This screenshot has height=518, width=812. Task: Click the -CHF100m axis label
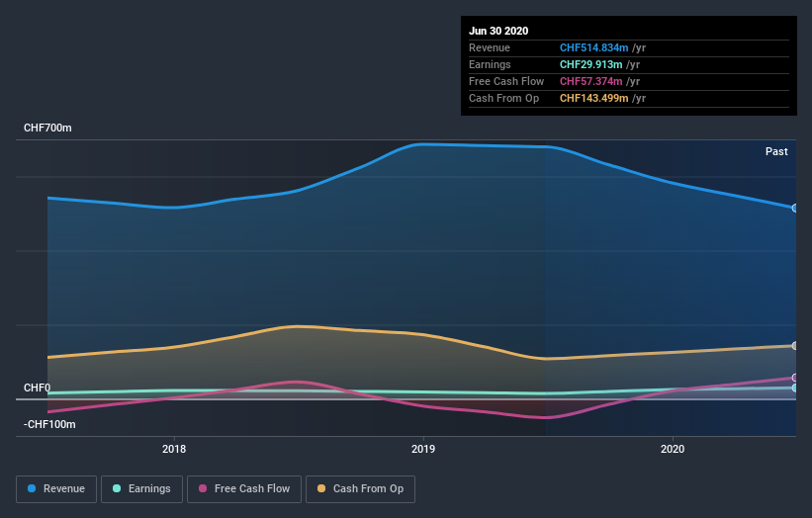[x=49, y=424]
